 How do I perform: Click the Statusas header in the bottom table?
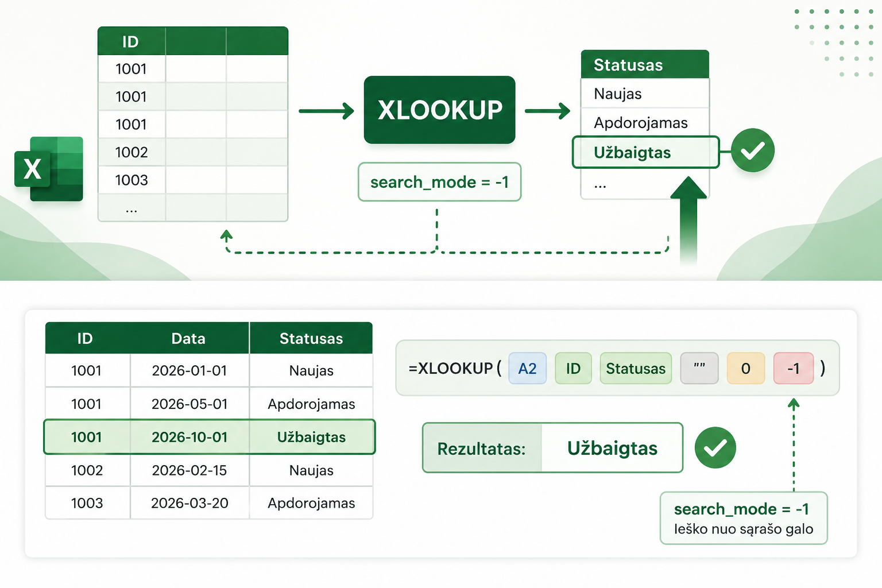coord(311,338)
